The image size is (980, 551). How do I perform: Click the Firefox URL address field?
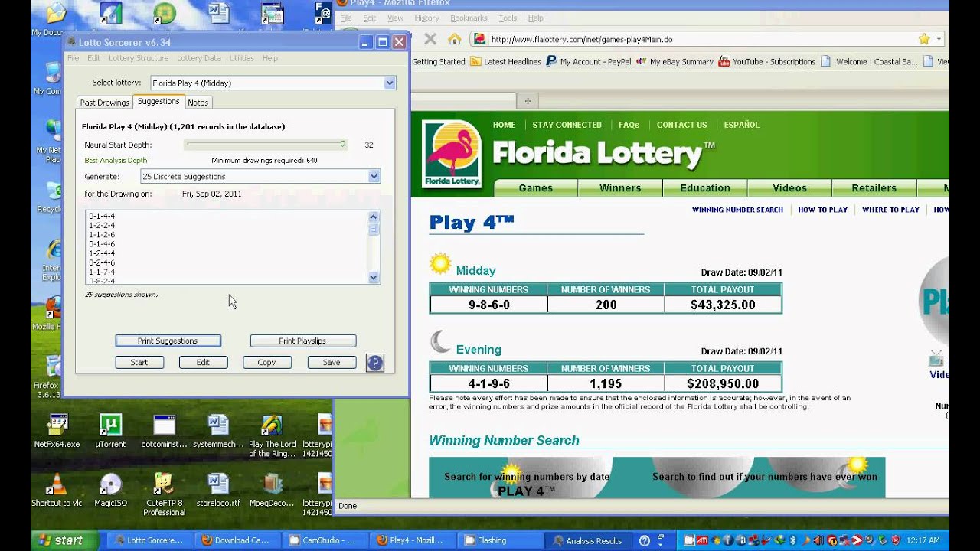[x=701, y=39]
